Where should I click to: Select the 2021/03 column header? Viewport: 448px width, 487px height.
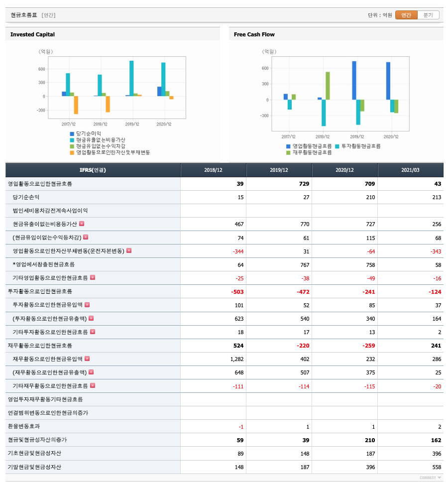(x=411, y=170)
